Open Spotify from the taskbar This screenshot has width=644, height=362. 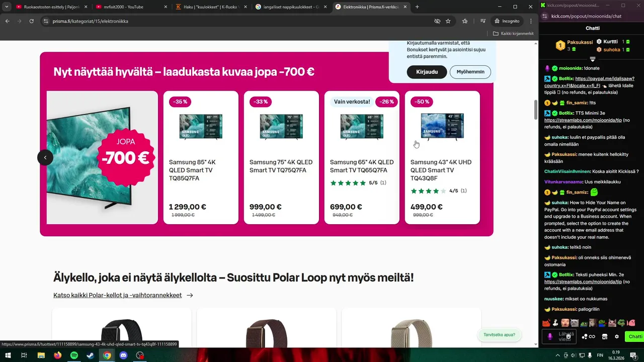point(74,355)
